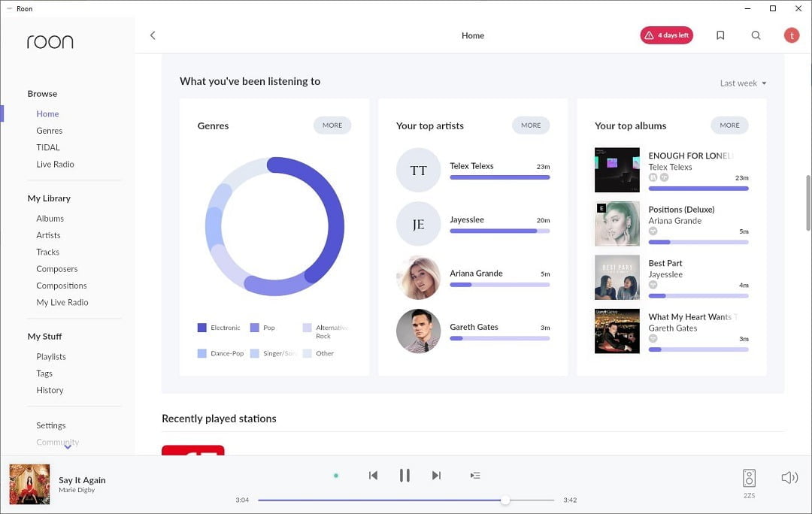Click the Jayesslee JE avatar
This screenshot has height=514, width=812.
point(419,224)
